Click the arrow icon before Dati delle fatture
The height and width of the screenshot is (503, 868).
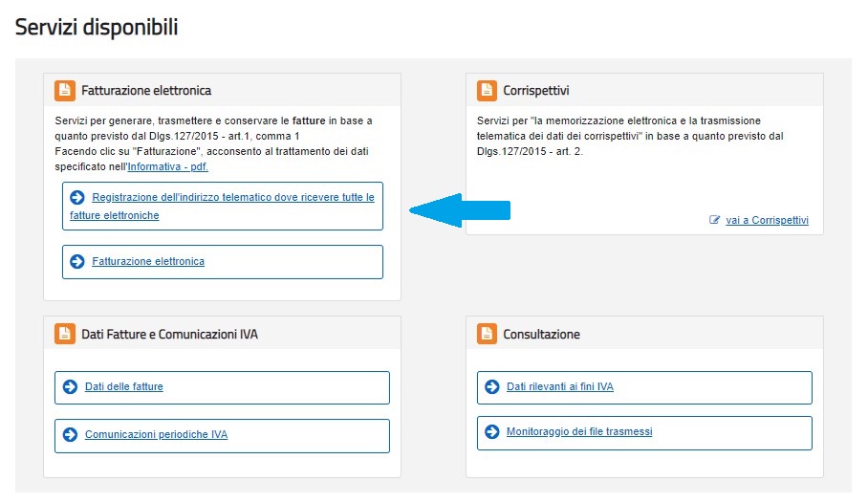[x=71, y=386]
